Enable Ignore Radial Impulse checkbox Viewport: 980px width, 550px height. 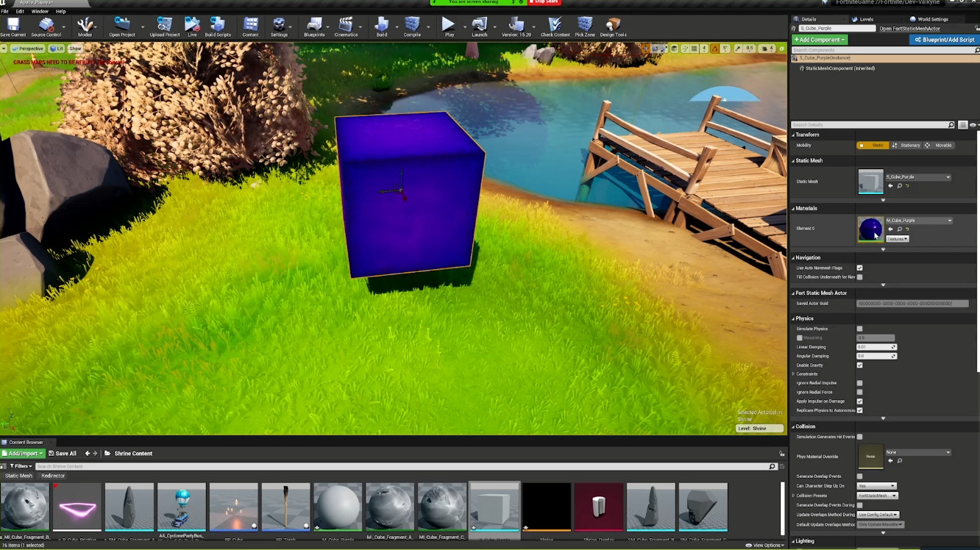(x=859, y=383)
